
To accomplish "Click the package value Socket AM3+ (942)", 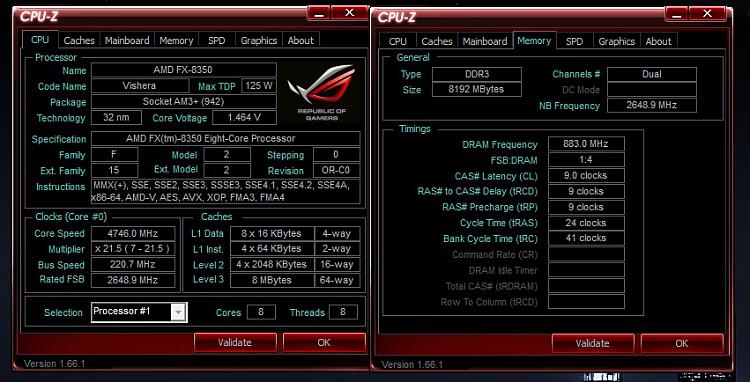I will point(184,102).
